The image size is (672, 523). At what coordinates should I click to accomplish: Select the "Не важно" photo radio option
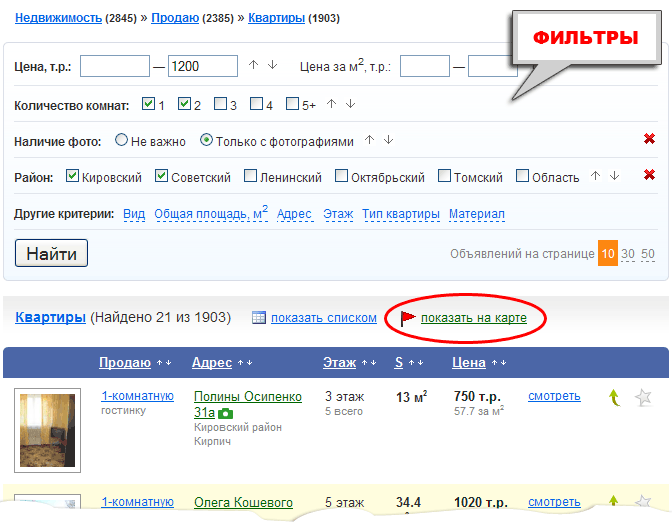[x=121, y=140]
